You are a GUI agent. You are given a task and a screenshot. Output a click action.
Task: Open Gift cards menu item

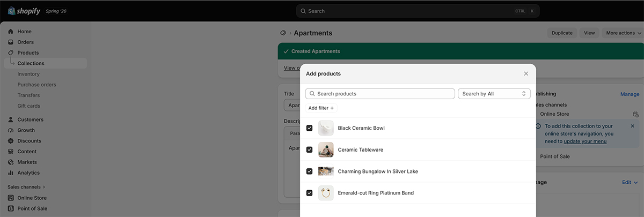coord(29,106)
